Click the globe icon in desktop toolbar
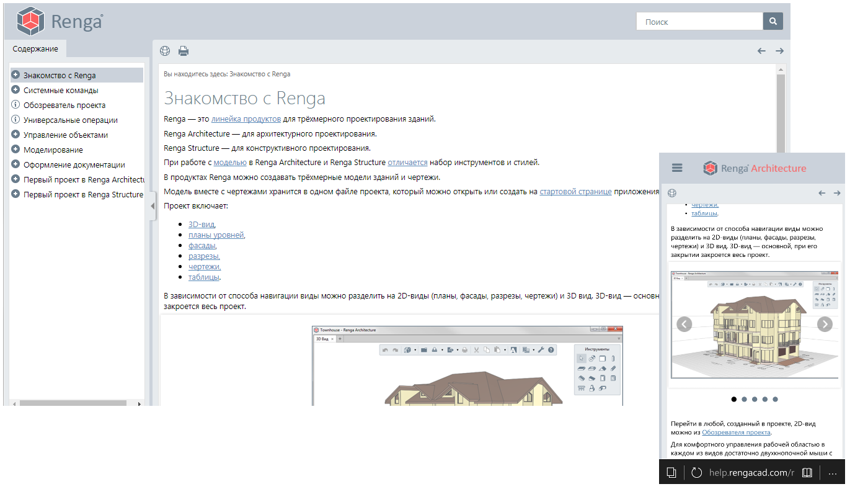Viewport: 868px width, 489px height. click(x=165, y=51)
